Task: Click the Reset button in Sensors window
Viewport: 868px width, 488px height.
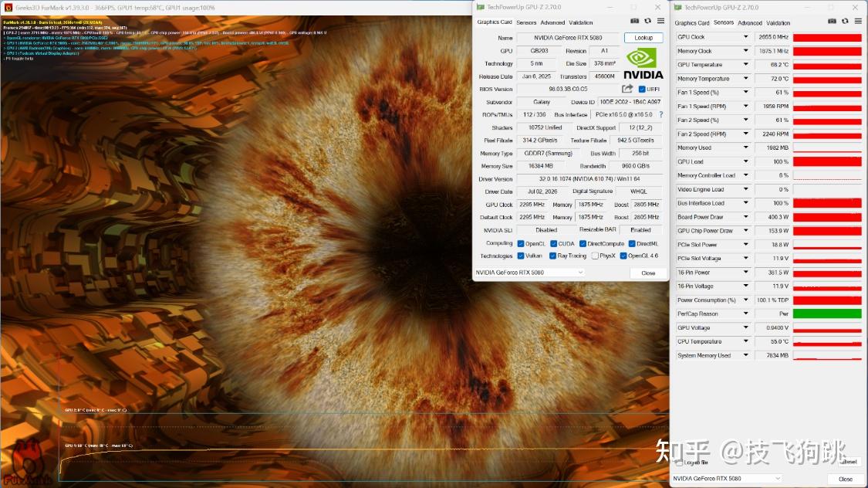Action: [849, 462]
